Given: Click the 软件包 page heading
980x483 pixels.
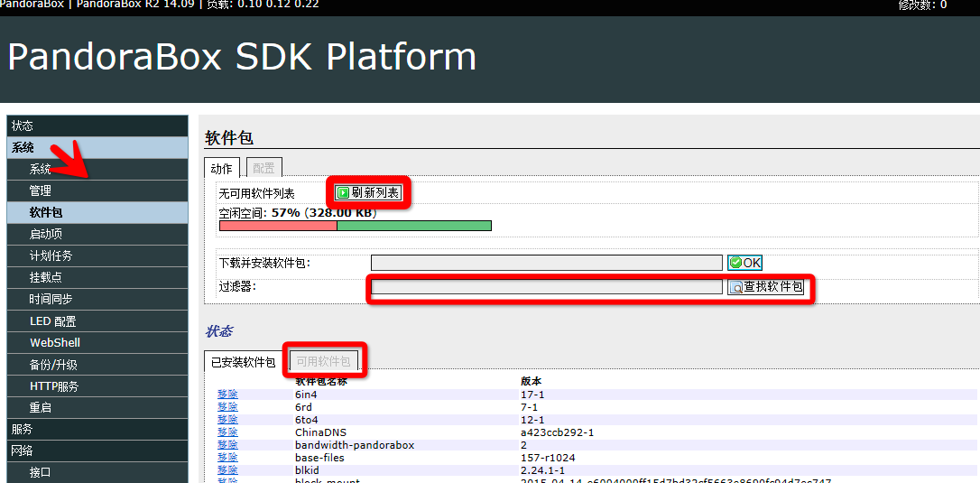Looking at the screenshot, I should (x=229, y=138).
